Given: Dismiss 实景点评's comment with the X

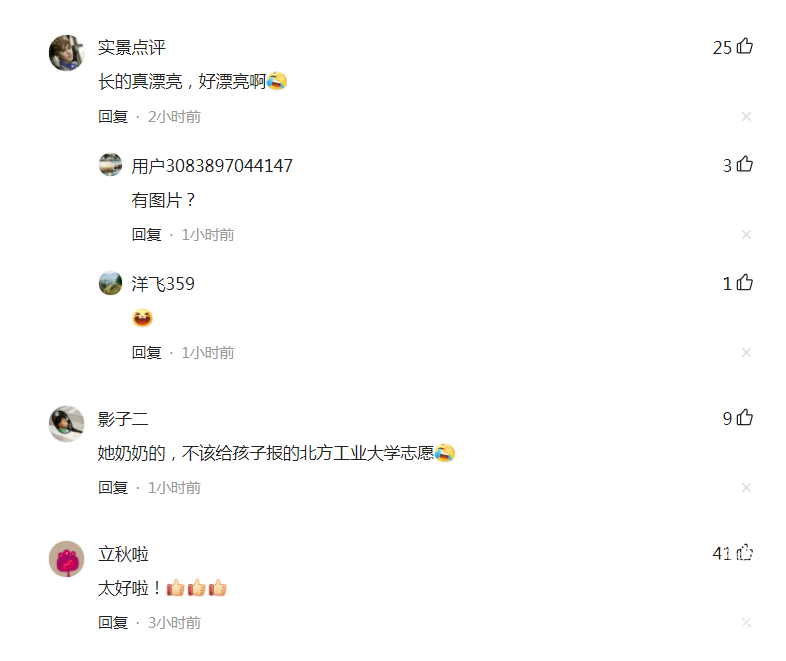Looking at the screenshot, I should click(x=746, y=117).
